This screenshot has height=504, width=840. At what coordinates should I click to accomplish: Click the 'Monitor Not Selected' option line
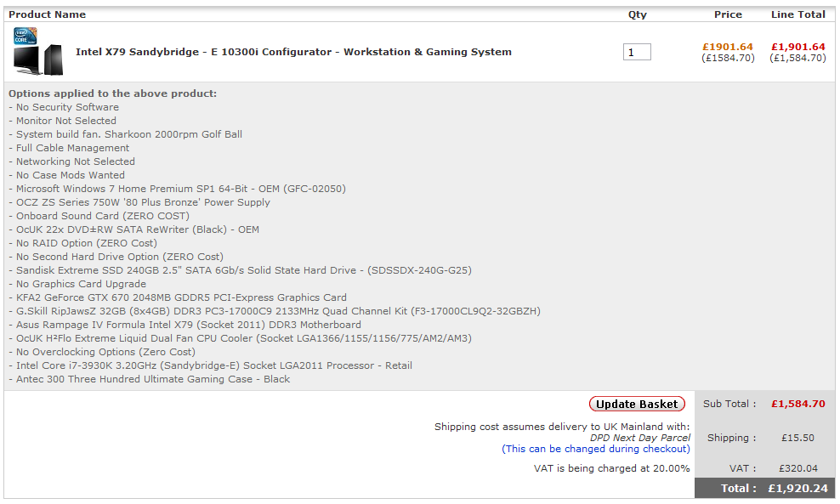pyautogui.click(x=63, y=121)
